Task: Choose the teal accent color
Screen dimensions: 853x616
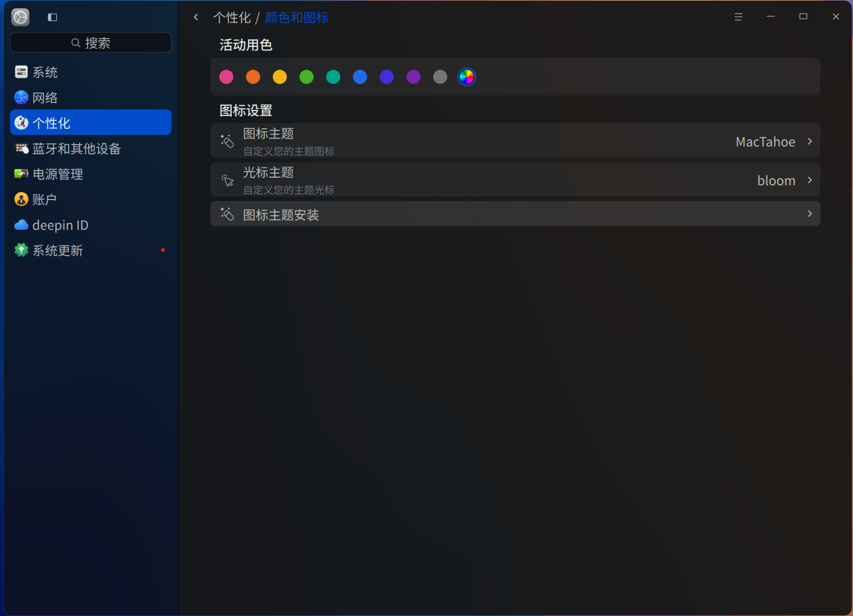Action: [333, 77]
